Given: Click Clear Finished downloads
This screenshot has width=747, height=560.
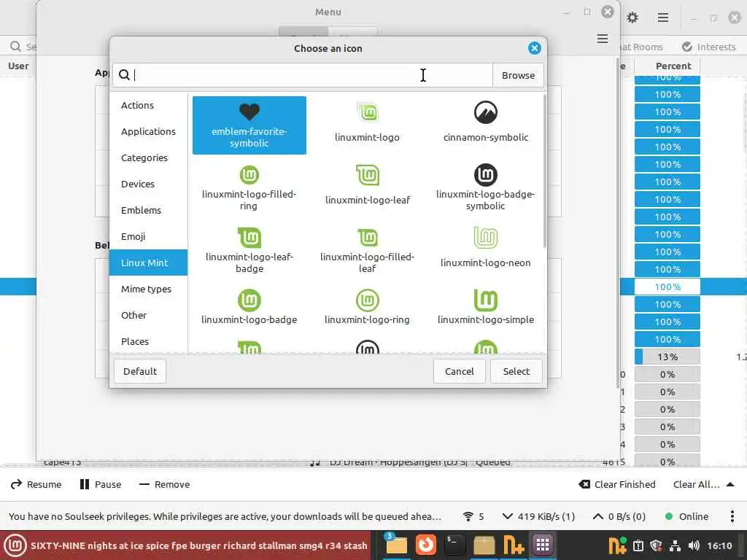Looking at the screenshot, I should (x=617, y=484).
